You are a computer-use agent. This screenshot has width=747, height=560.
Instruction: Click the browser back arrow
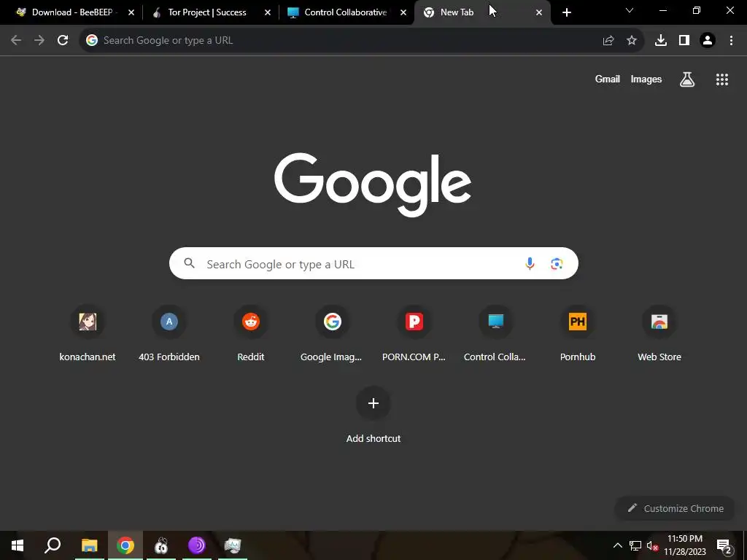pos(16,41)
